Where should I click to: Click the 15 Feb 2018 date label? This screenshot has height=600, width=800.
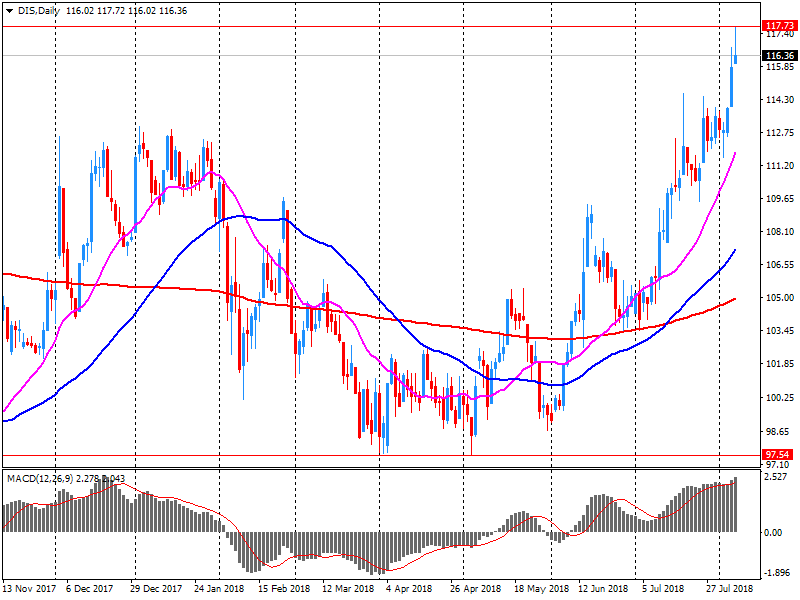[x=284, y=589]
